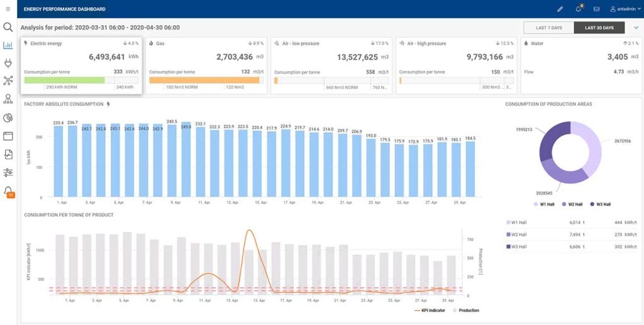Select the Air - low pressure card

331,65
